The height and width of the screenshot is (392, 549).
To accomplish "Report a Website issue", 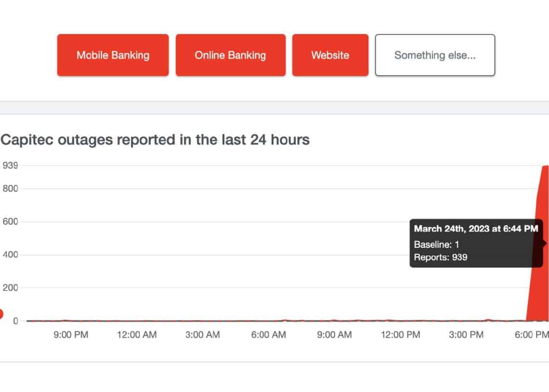I will [330, 55].
